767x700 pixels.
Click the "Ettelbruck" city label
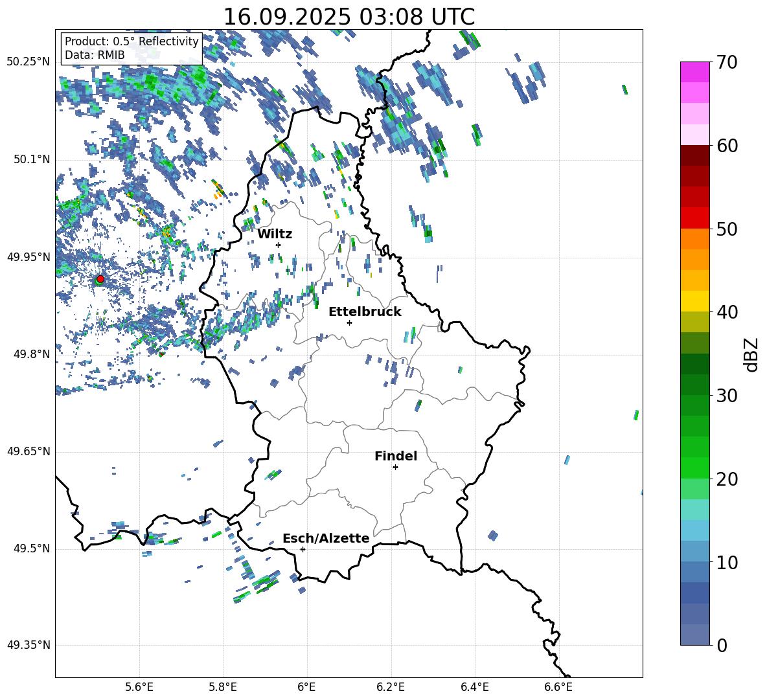coord(365,312)
